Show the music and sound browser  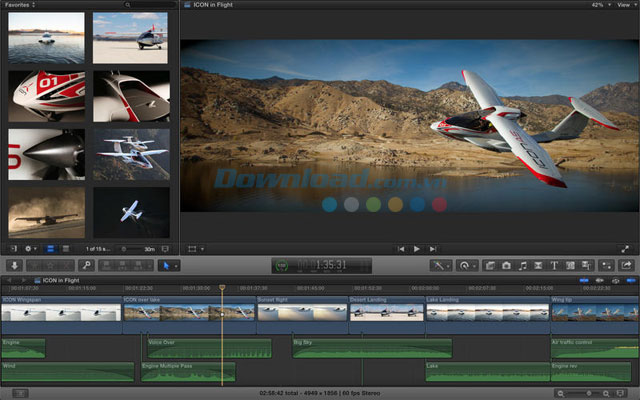(x=522, y=265)
